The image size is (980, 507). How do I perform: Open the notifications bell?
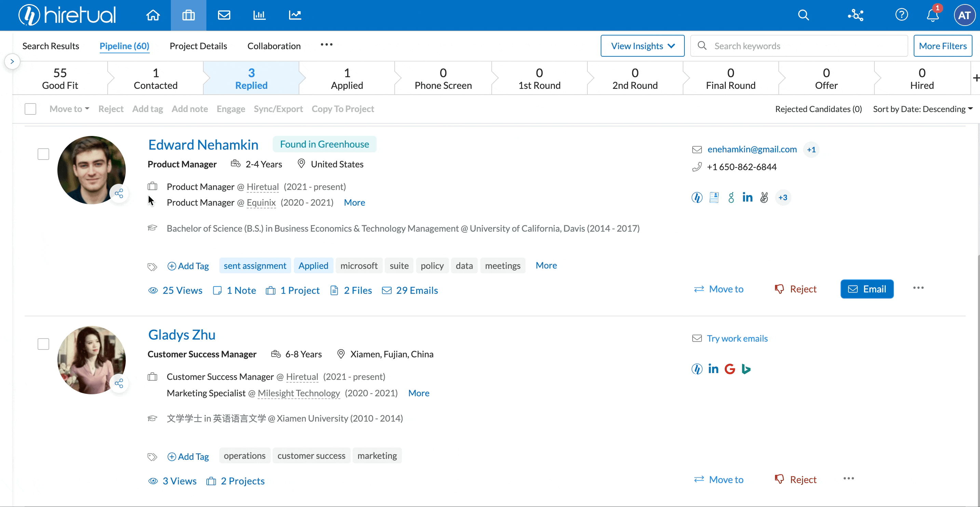[933, 15]
